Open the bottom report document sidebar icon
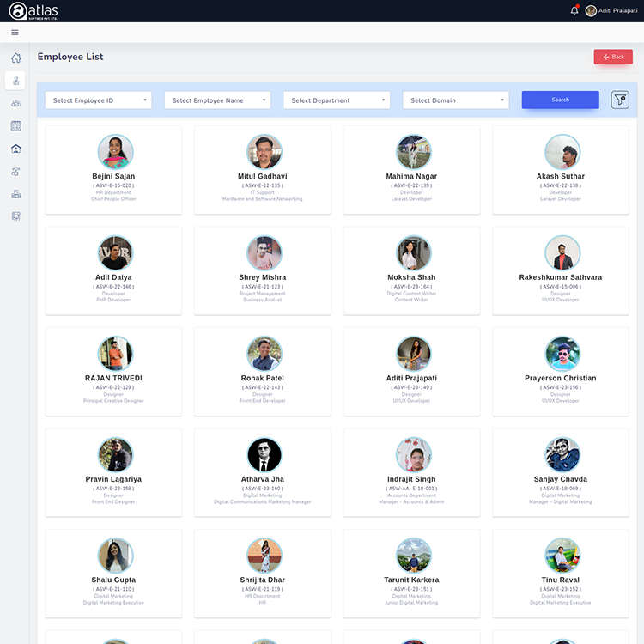 pos(15,216)
